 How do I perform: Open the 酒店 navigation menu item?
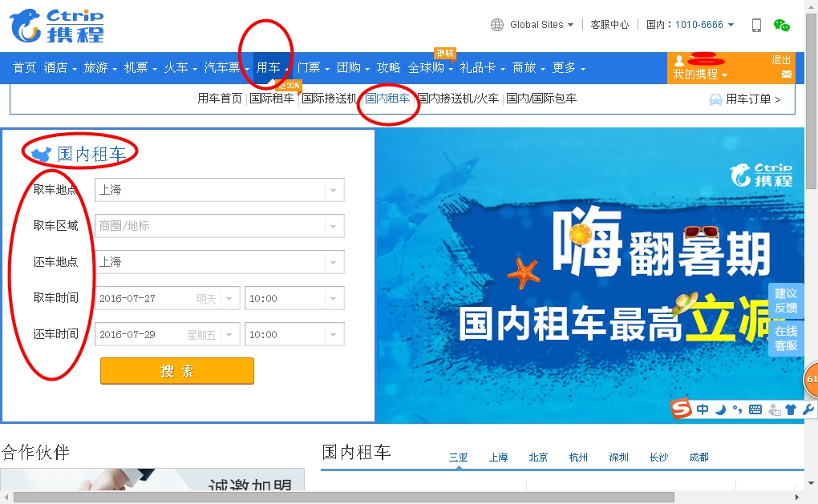point(59,68)
